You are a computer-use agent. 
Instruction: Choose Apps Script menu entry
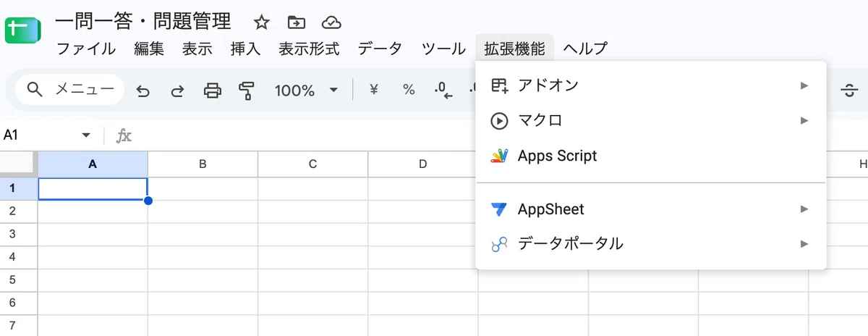click(651, 156)
